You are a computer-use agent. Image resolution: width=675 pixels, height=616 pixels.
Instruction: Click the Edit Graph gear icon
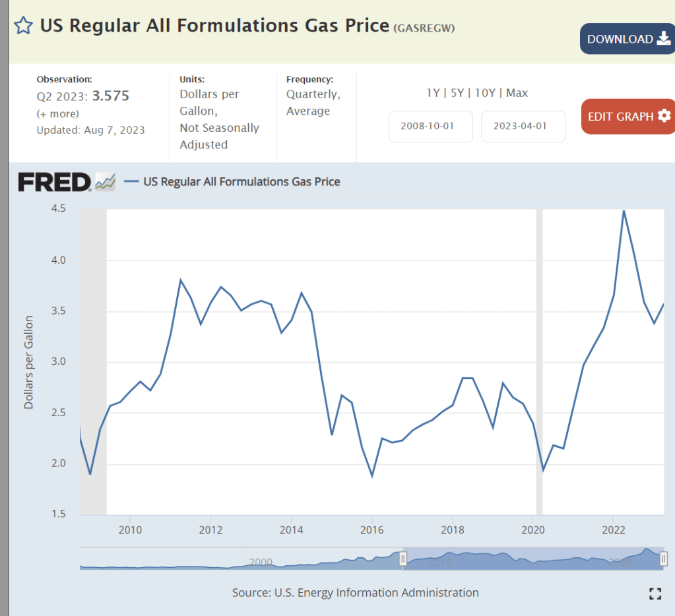[x=664, y=116]
